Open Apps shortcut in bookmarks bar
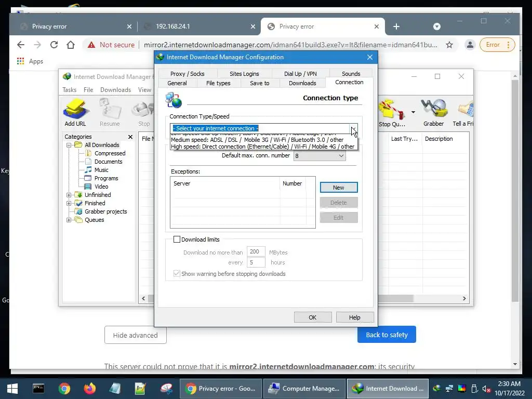532x399 pixels. (x=30, y=61)
